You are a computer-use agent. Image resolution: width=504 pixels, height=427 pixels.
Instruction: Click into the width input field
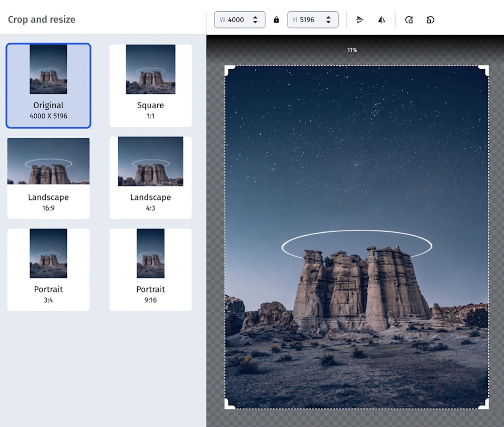click(236, 20)
